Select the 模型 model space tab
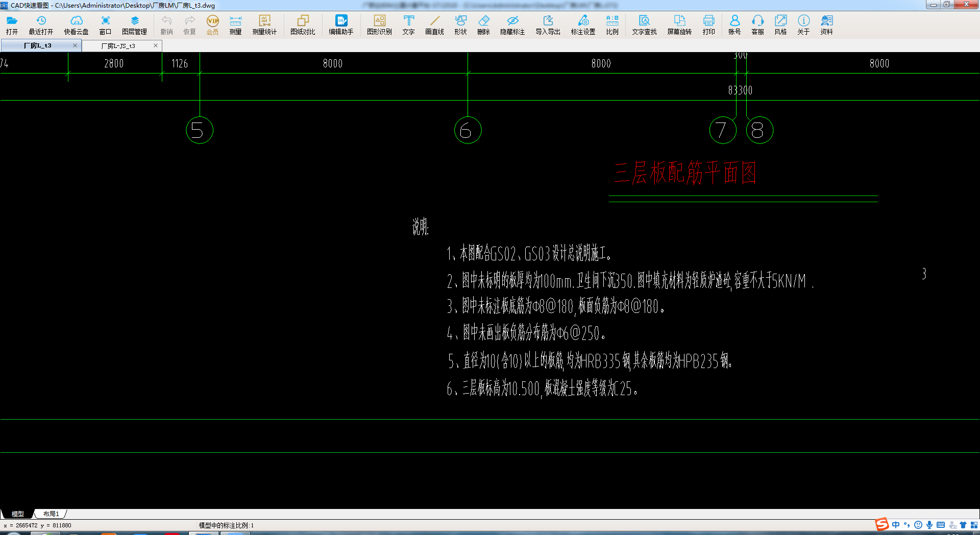This screenshot has height=535, width=980. [18, 514]
